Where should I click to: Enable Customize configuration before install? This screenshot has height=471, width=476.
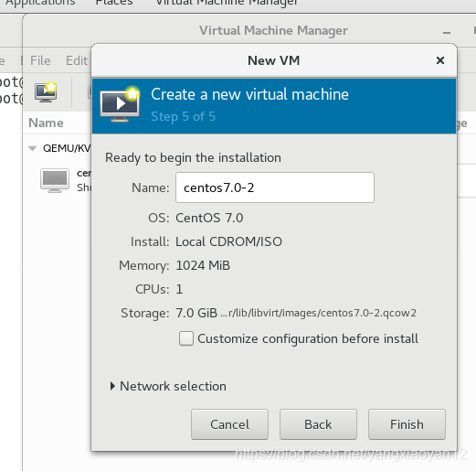point(186,338)
